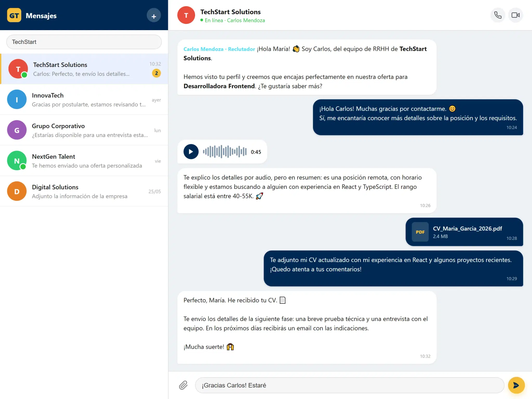532x399 pixels.
Task: Click the 10:32 time in TechStart row
Action: tap(155, 64)
